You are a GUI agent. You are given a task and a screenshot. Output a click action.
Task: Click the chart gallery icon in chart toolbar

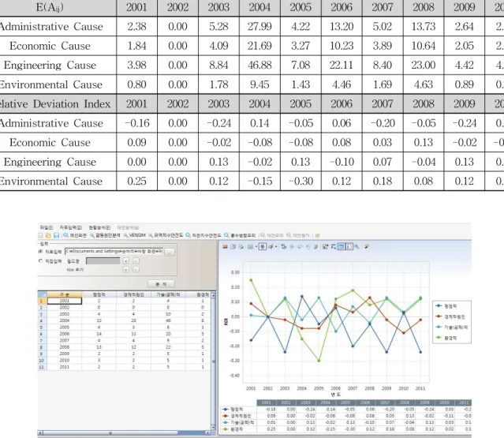pos(225,247)
